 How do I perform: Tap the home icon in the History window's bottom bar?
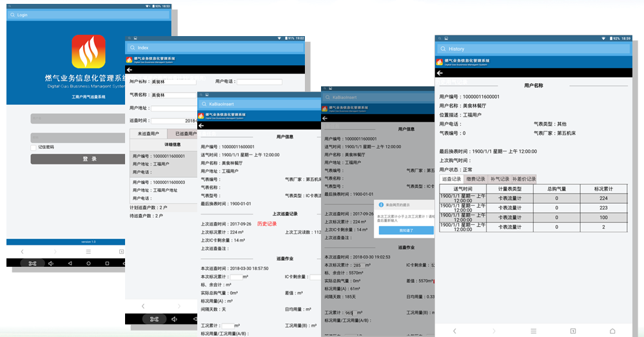(x=612, y=331)
